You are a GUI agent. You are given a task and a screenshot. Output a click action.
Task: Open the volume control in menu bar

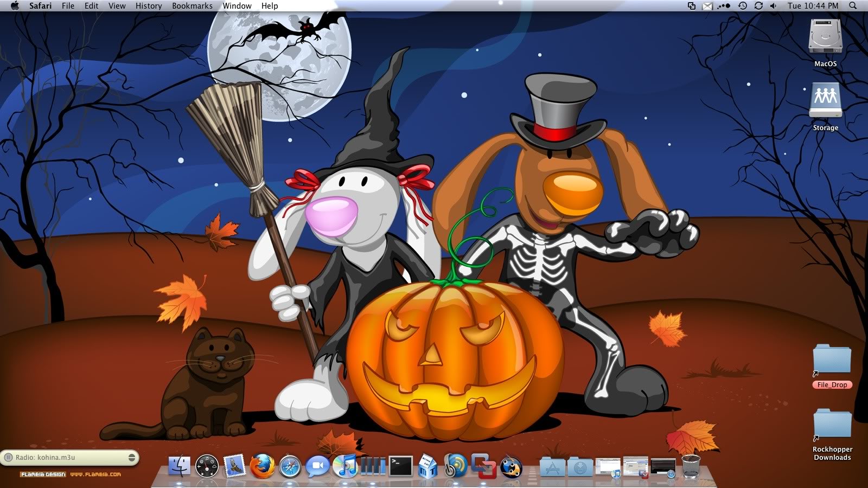(x=773, y=5)
